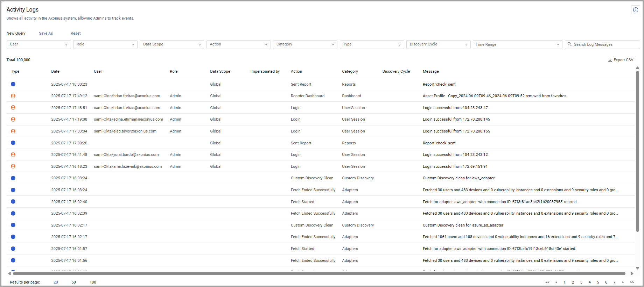This screenshot has width=644, height=287.
Task: Click user icon for yorai.bardo row
Action: tap(13, 155)
